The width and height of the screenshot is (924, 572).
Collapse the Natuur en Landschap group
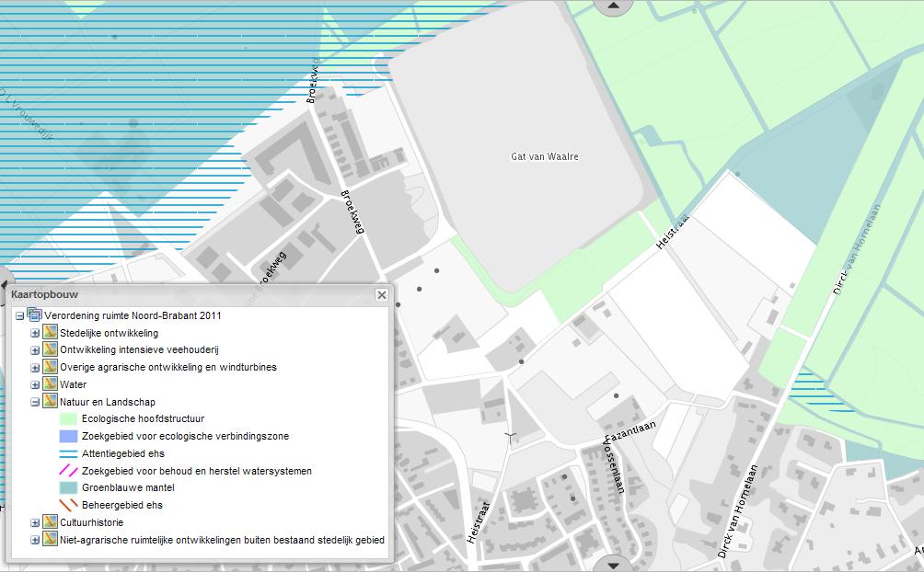pos(35,402)
